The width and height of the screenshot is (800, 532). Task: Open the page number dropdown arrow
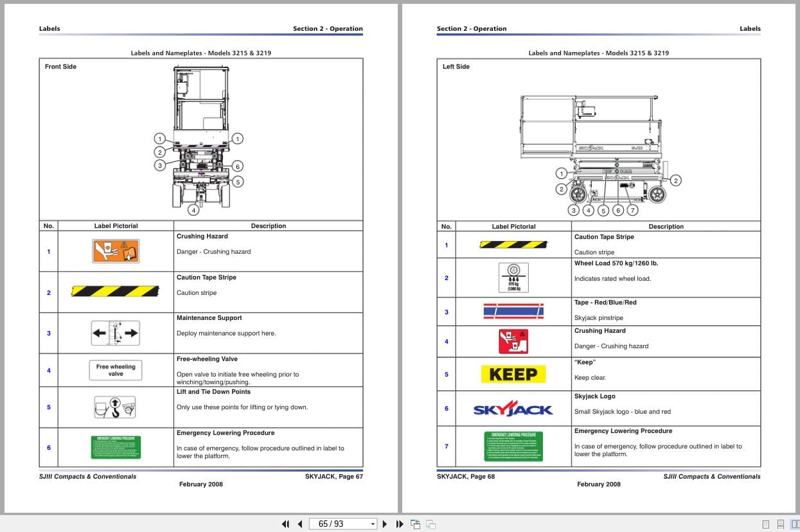373,524
